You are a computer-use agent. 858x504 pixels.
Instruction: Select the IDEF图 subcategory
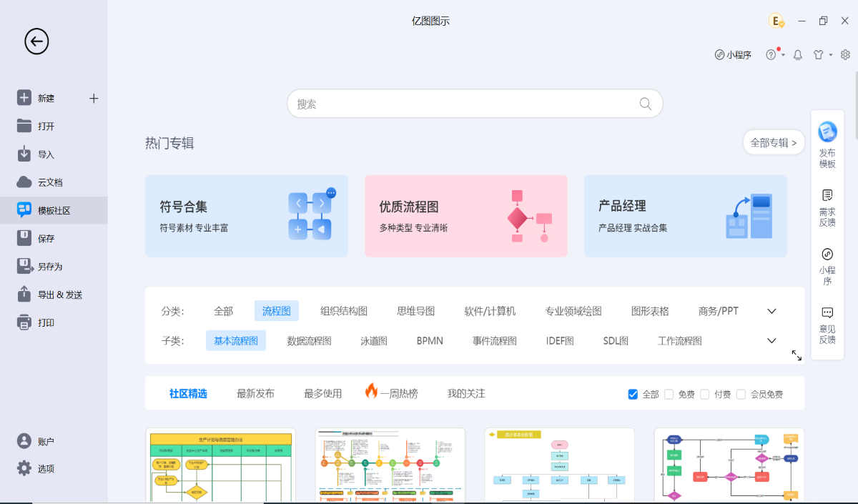pyautogui.click(x=560, y=341)
